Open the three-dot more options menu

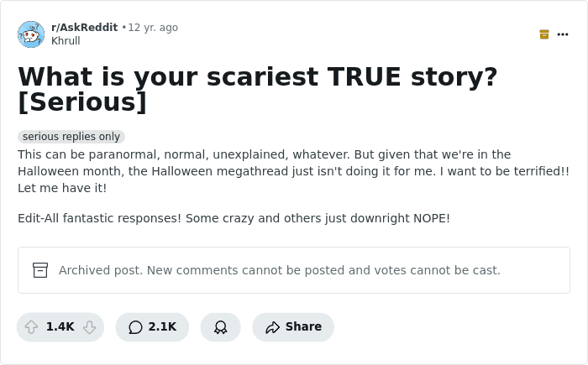[563, 34]
